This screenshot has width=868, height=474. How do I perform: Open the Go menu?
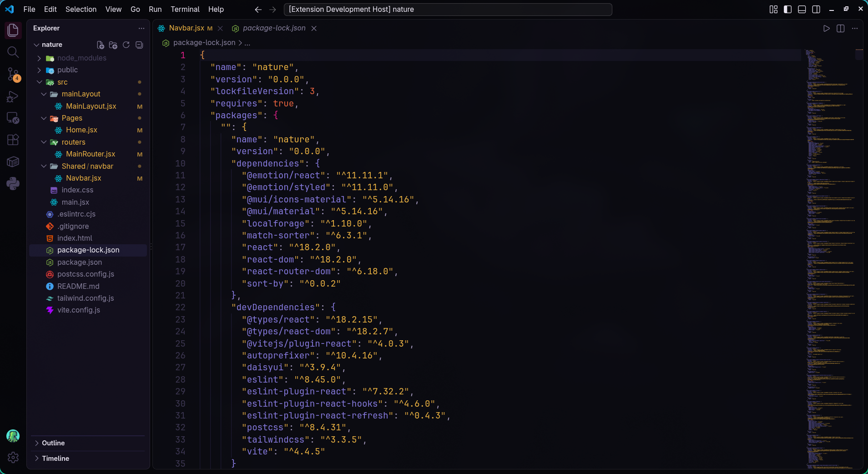coord(135,10)
